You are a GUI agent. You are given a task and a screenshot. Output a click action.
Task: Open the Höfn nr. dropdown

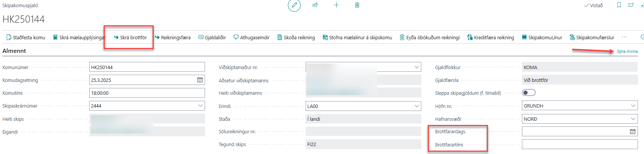click(633, 106)
